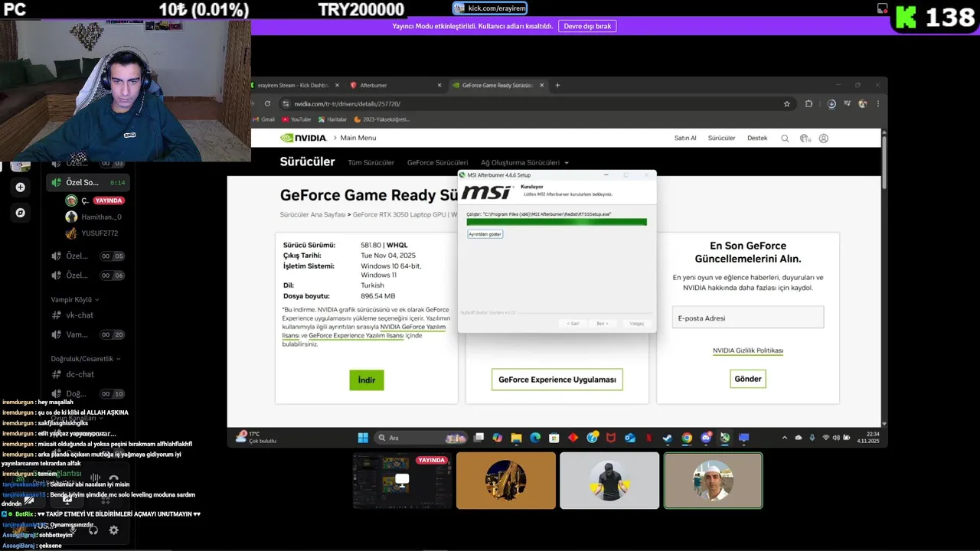Open Discord user settings gear
The image size is (980, 551).
113,530
